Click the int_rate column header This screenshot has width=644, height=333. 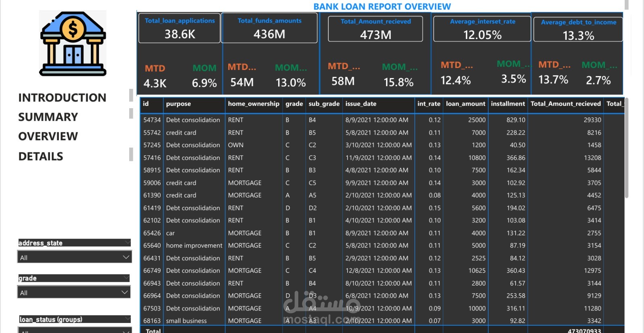429,104
